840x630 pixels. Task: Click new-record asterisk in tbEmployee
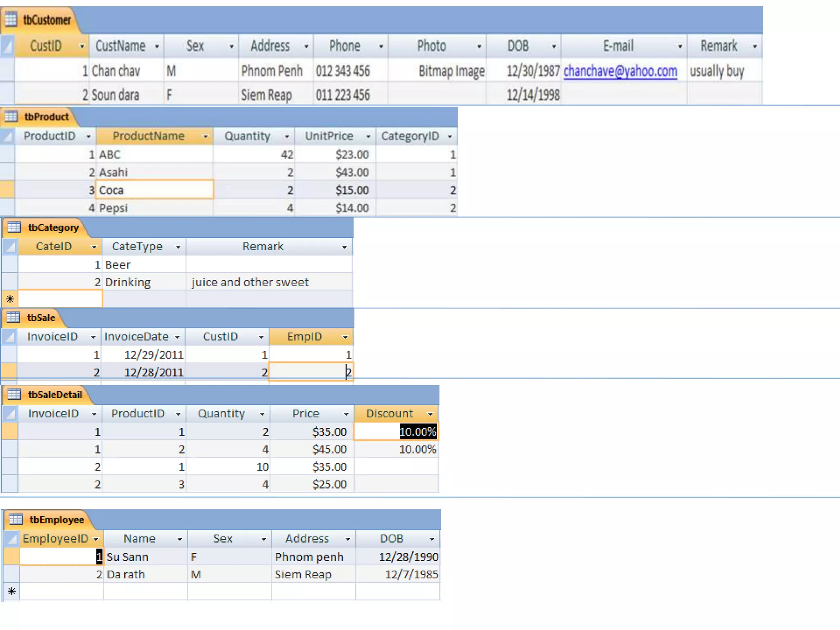(x=11, y=591)
